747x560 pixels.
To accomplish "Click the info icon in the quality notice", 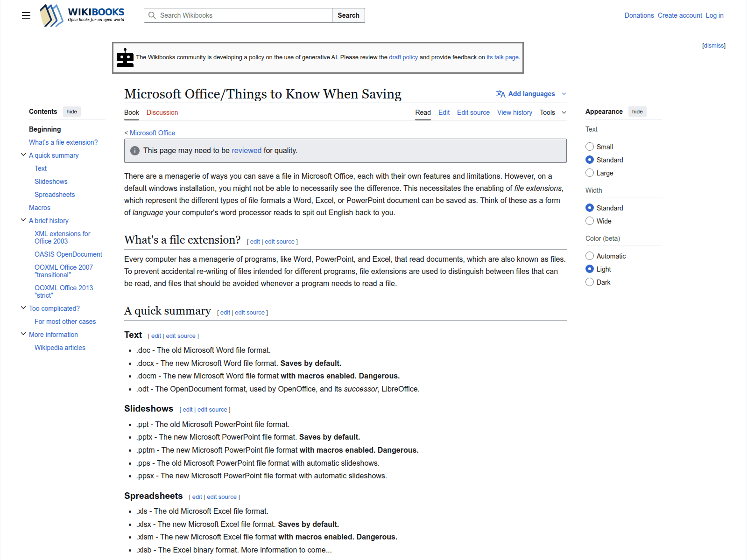I will [135, 151].
